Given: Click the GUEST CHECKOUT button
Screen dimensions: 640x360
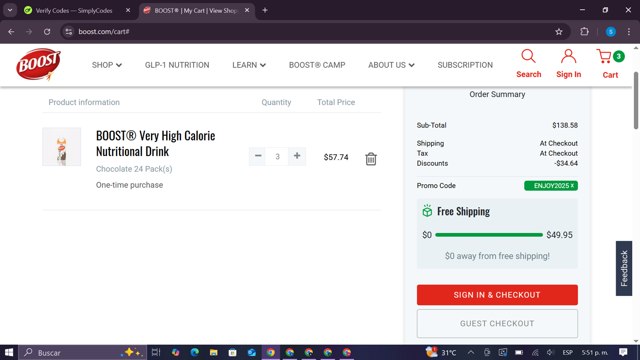Looking at the screenshot, I should click(497, 323).
